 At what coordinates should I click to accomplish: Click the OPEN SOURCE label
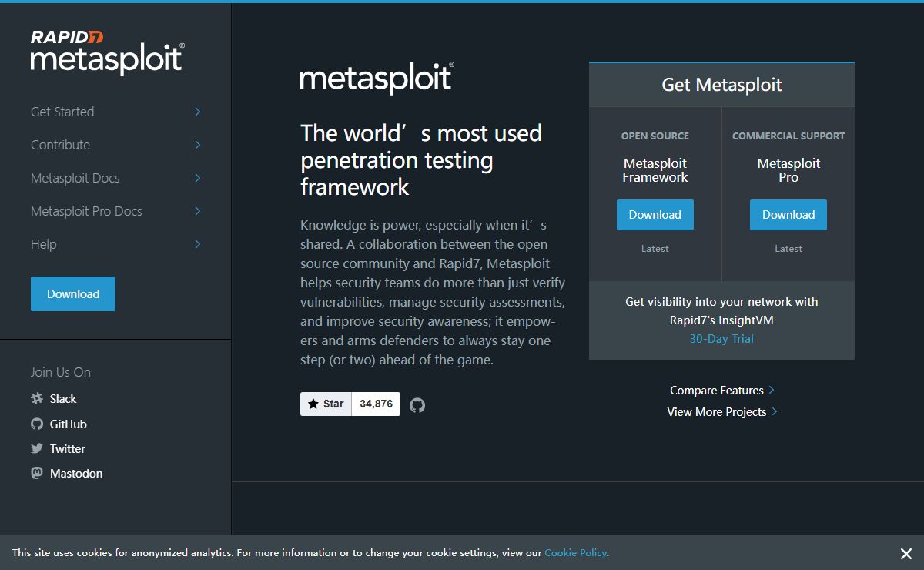[x=655, y=136]
